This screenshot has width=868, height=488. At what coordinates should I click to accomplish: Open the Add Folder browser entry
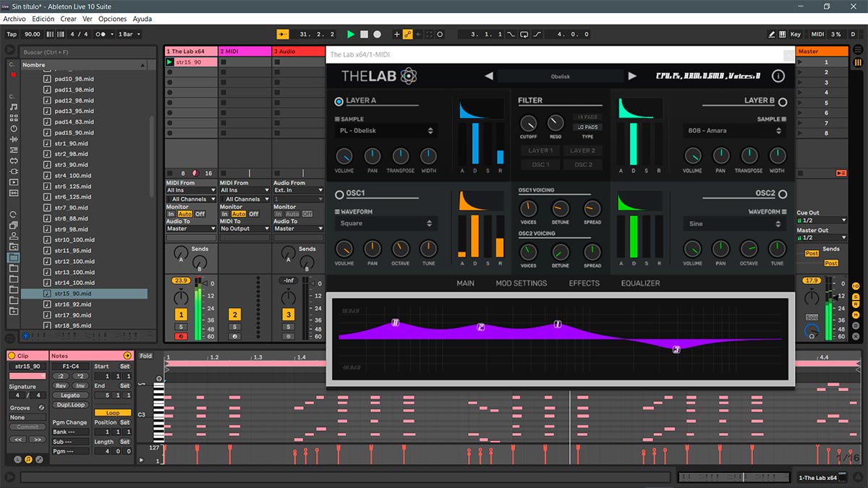[x=13, y=311]
